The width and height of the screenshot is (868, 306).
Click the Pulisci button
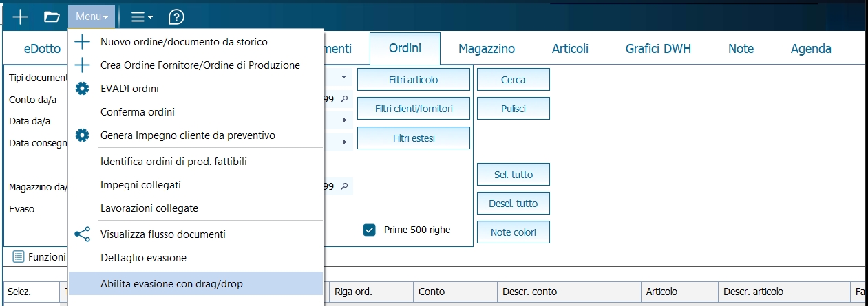[x=513, y=109]
